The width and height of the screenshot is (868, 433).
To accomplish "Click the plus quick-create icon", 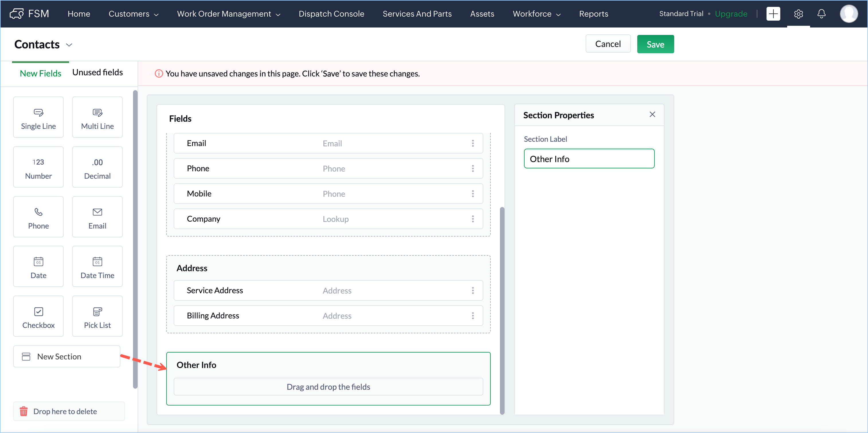I will [773, 14].
